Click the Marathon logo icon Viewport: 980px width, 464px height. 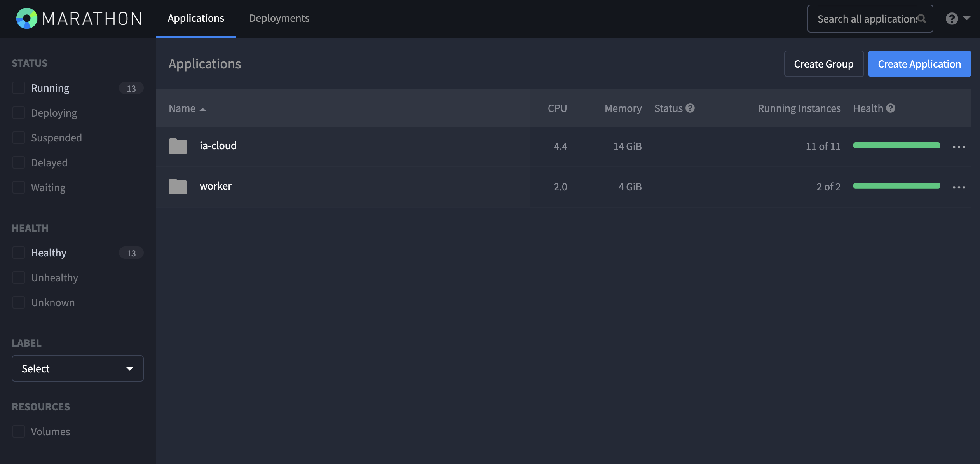pos(26,18)
